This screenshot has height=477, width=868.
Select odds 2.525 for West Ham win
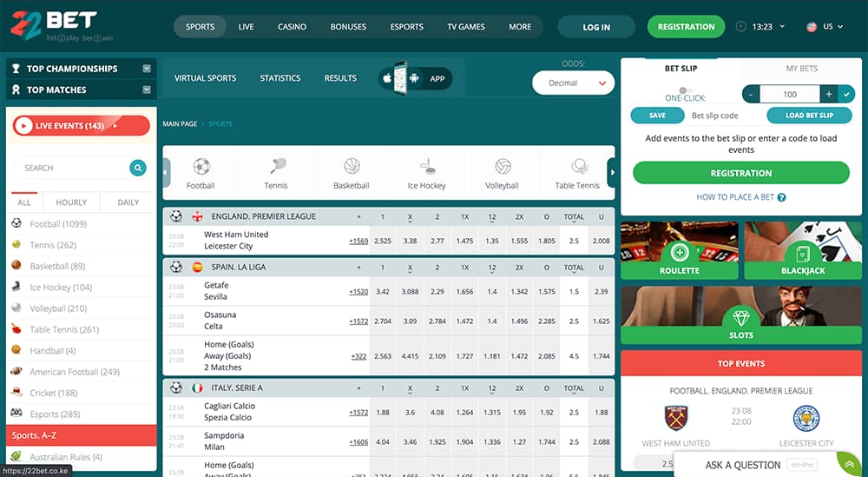click(x=383, y=241)
